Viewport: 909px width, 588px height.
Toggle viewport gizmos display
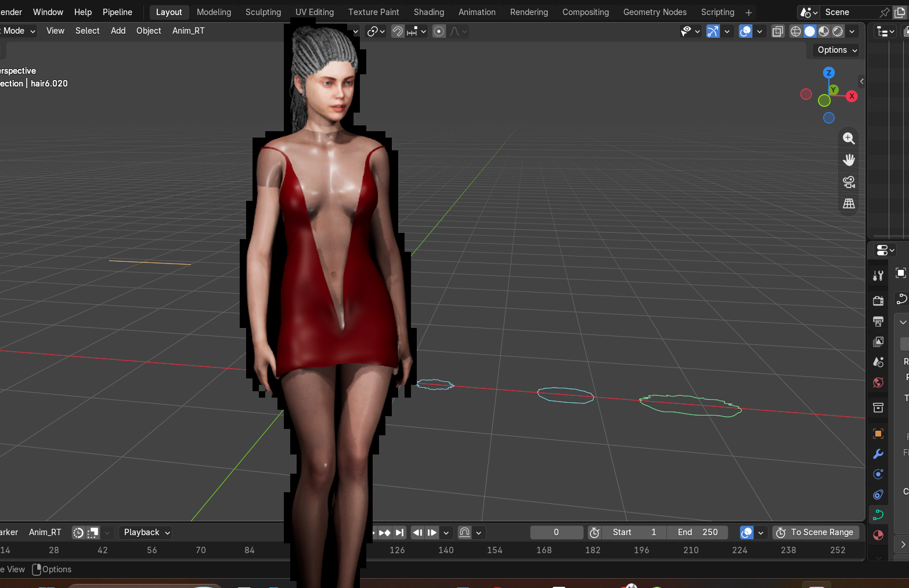click(x=713, y=31)
